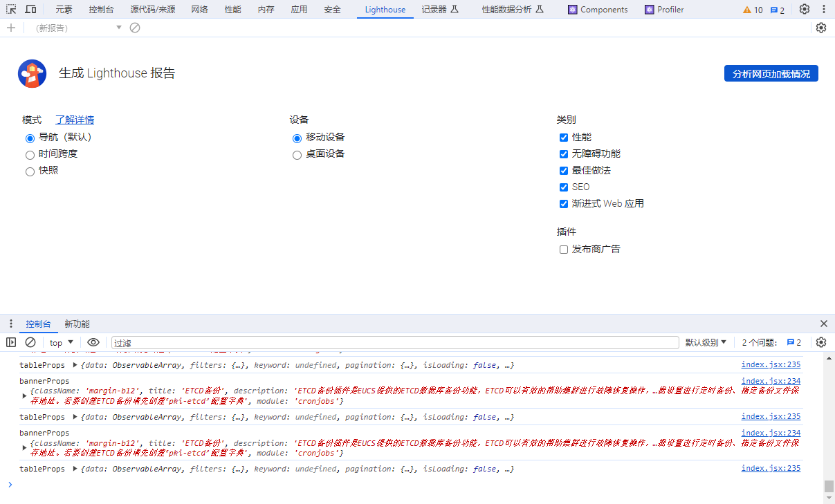This screenshot has width=835, height=504.
Task: Click the clear all reports icon
Action: pyautogui.click(x=135, y=28)
